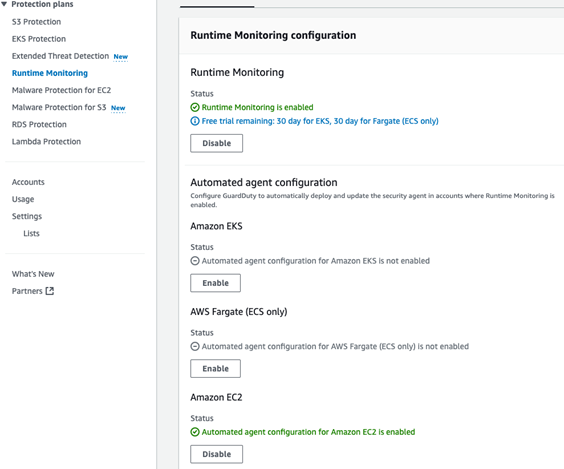The height and width of the screenshot is (469, 564).
Task: Open Malware Protection for EC2
Action: pos(62,90)
